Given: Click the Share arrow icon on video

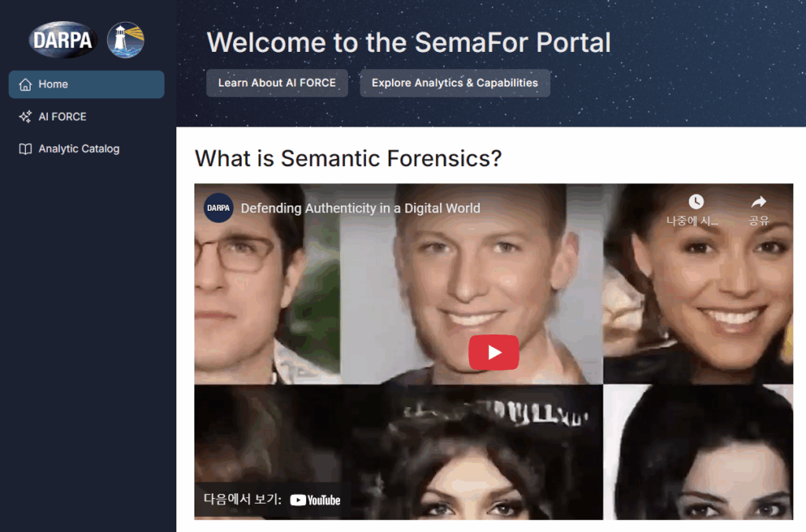Looking at the screenshot, I should coord(759,201).
